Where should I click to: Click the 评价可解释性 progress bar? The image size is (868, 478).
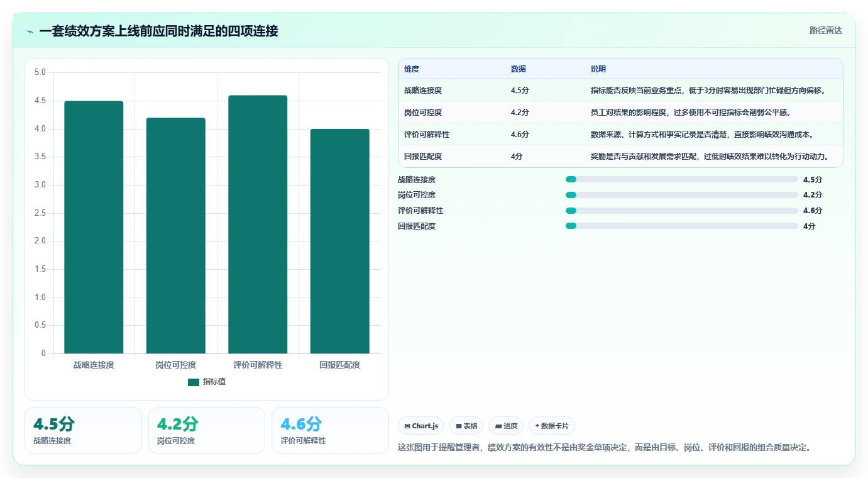682,211
